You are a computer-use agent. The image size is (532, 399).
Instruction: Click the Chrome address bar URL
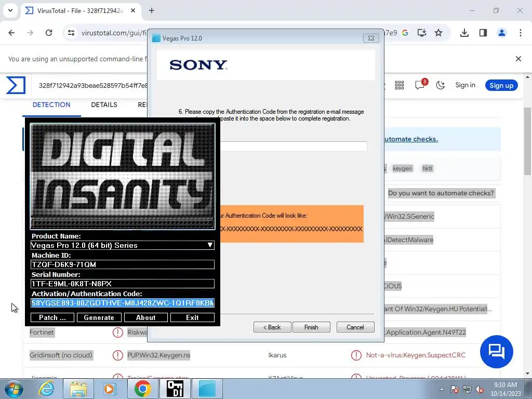click(114, 33)
